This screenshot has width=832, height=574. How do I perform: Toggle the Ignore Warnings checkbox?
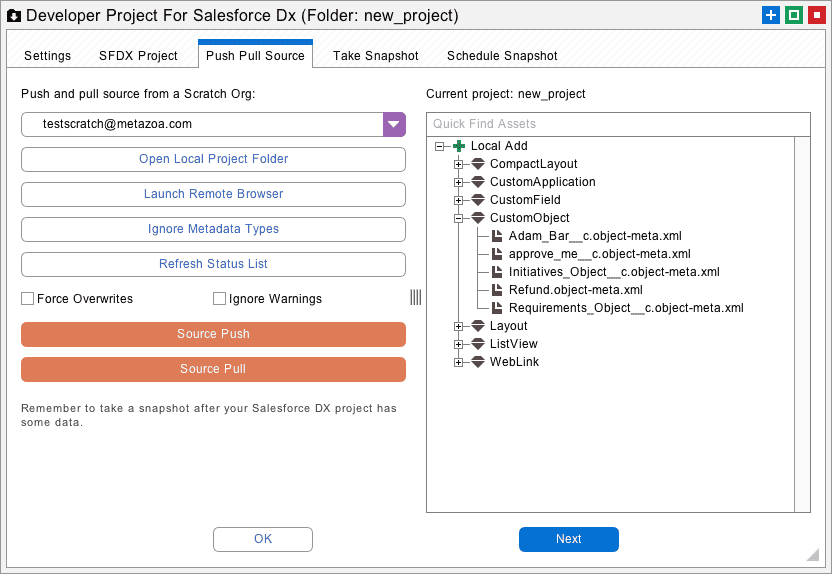point(220,299)
